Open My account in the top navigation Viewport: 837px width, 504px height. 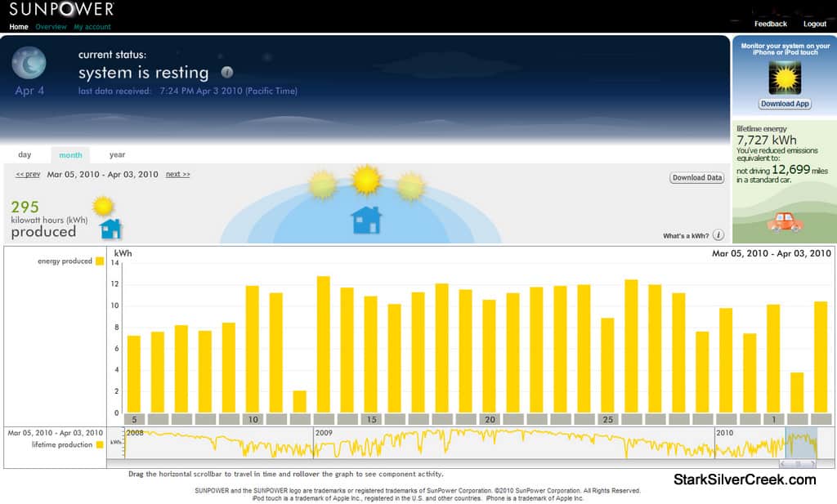pyautogui.click(x=92, y=27)
